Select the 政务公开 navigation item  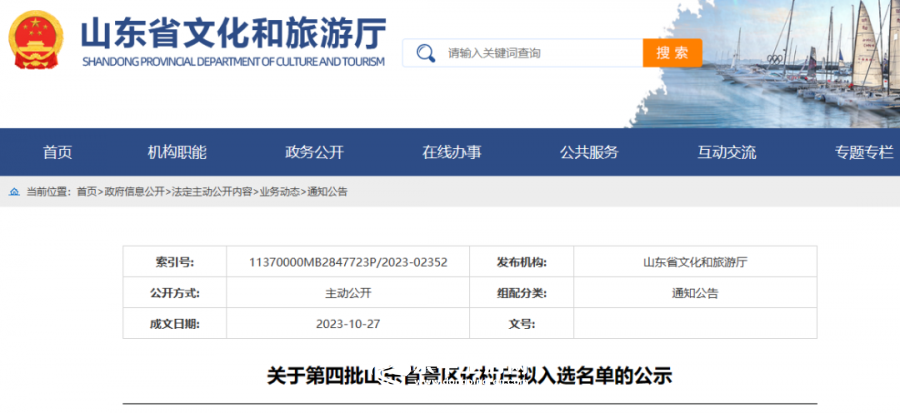coord(314,153)
